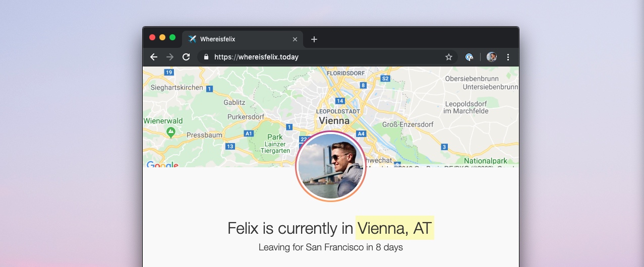
Task: Click the Google logo on map
Action: click(x=162, y=165)
